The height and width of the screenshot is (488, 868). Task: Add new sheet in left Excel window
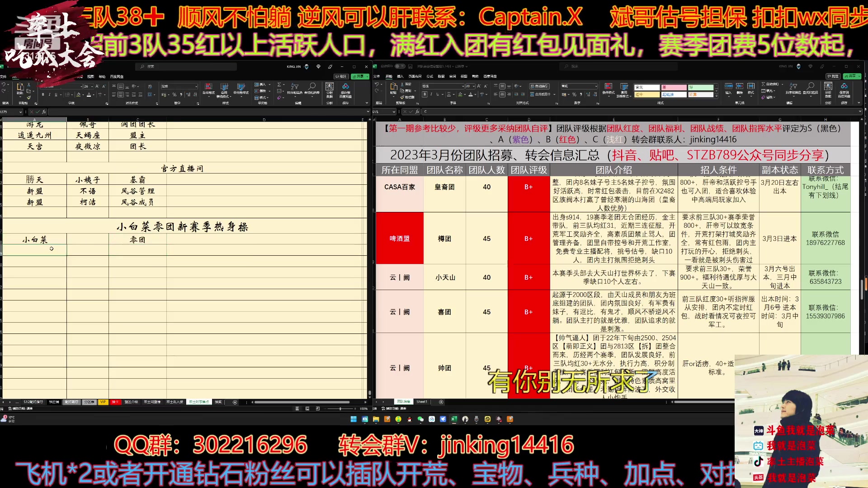pos(235,402)
